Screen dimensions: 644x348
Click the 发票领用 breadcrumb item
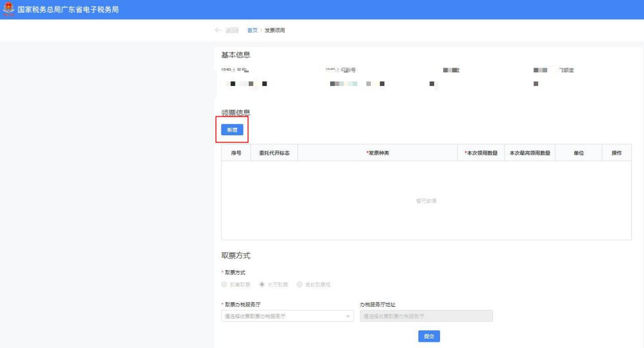275,31
